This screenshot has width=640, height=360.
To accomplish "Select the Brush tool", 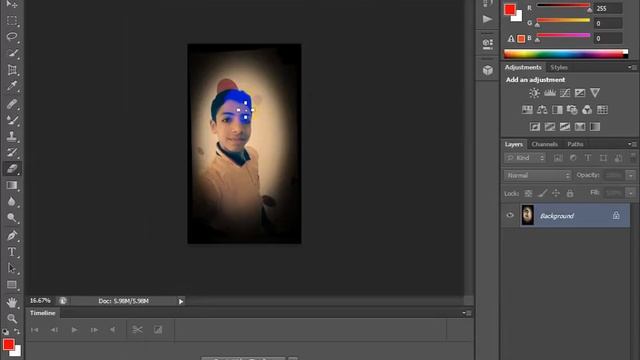I will pyautogui.click(x=12, y=120).
